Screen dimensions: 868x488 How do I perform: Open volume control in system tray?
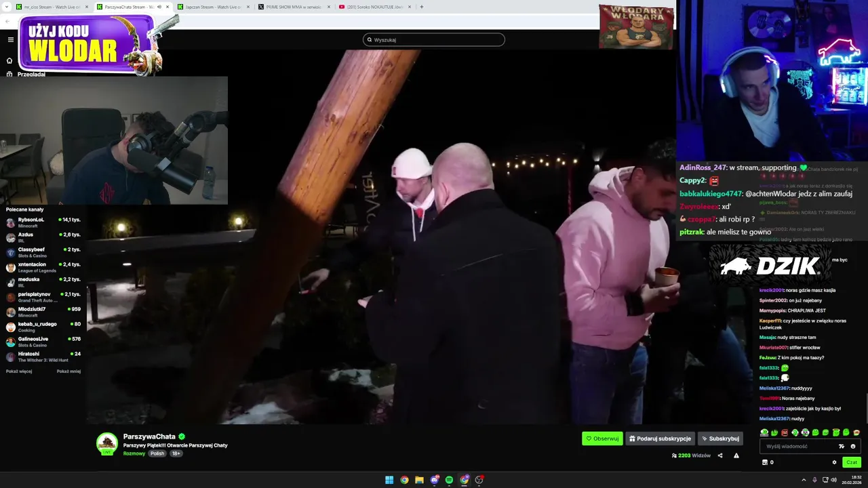(x=833, y=480)
